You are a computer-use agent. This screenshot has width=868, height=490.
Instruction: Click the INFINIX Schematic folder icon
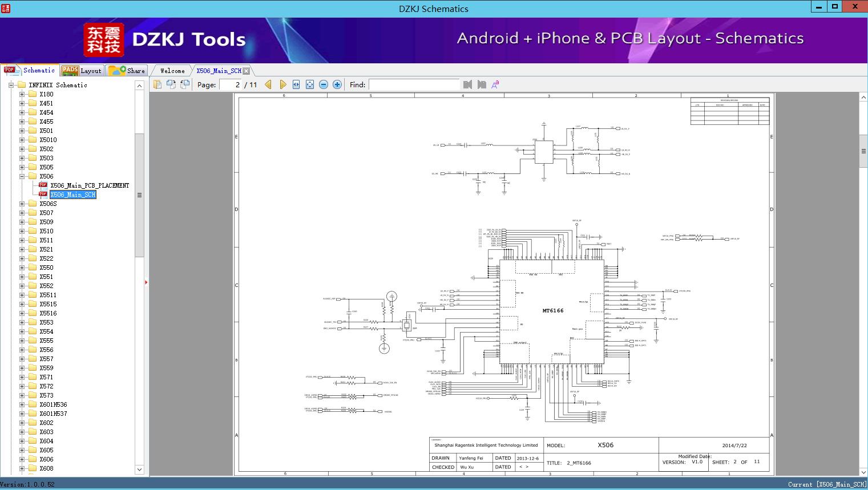click(x=22, y=85)
